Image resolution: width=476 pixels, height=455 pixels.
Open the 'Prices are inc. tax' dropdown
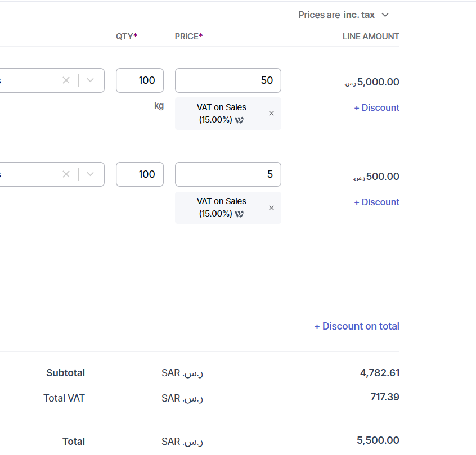tap(344, 15)
